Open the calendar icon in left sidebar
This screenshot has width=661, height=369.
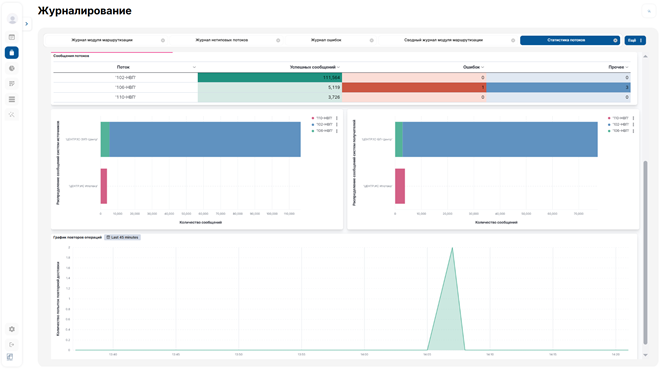(x=12, y=37)
